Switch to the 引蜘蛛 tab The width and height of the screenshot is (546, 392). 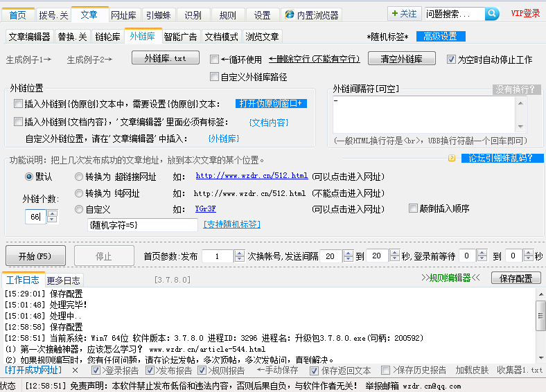click(x=158, y=15)
